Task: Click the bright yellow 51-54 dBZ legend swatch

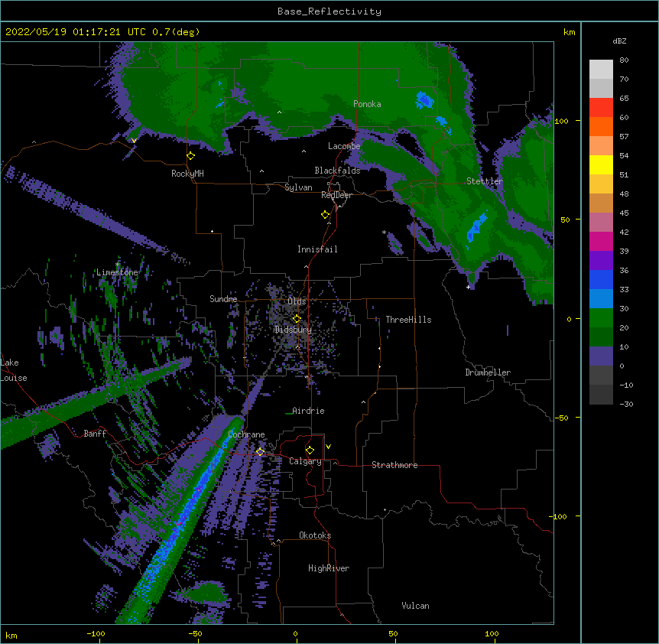Action: coord(601,164)
